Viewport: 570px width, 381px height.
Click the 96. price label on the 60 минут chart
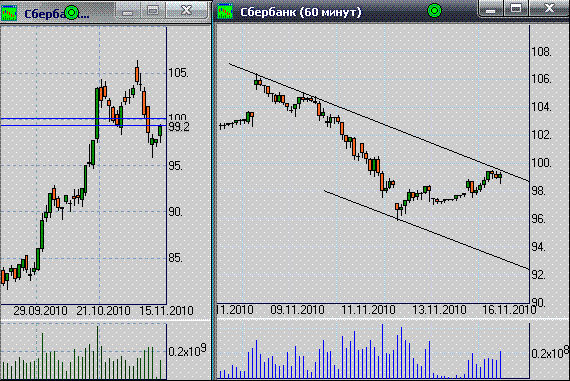click(538, 218)
